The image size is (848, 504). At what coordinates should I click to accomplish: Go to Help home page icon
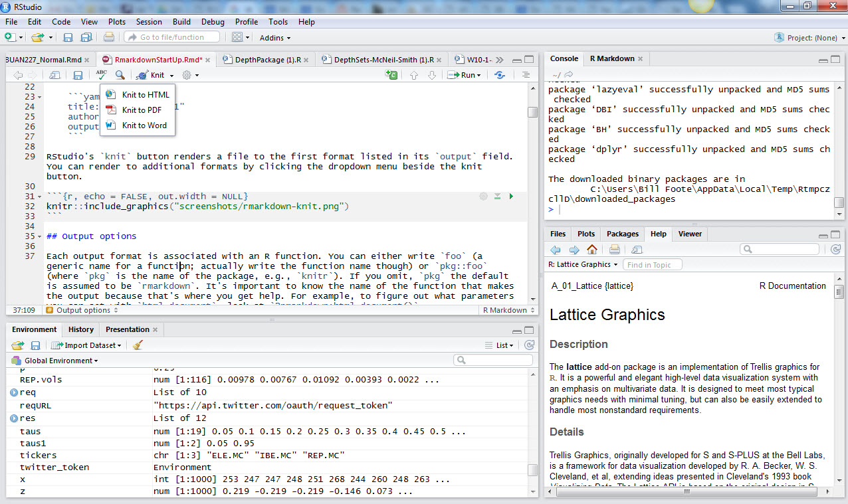point(591,250)
